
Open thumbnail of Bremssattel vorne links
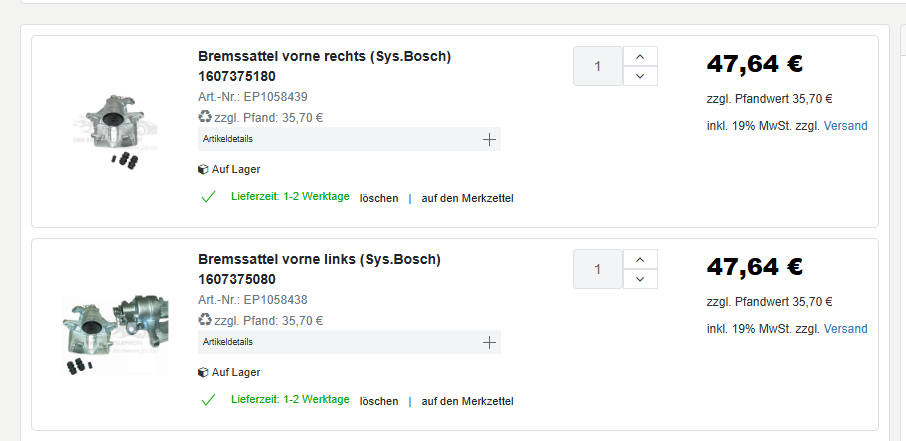pyautogui.click(x=116, y=335)
